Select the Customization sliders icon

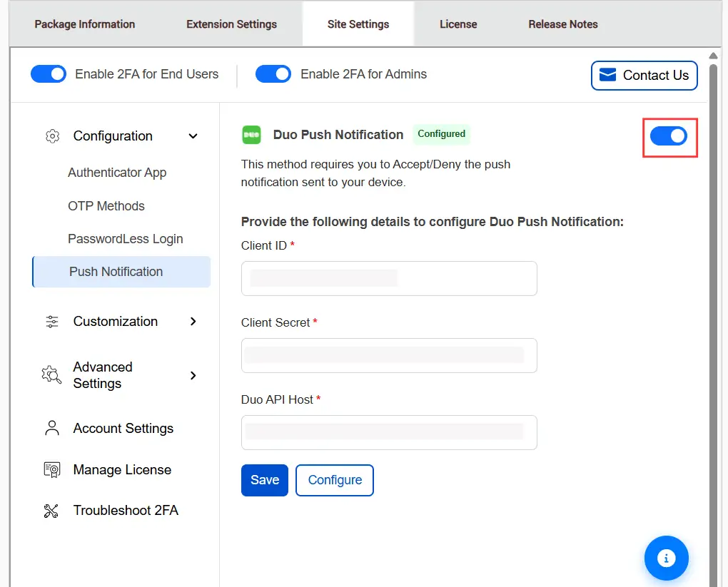[x=51, y=322]
